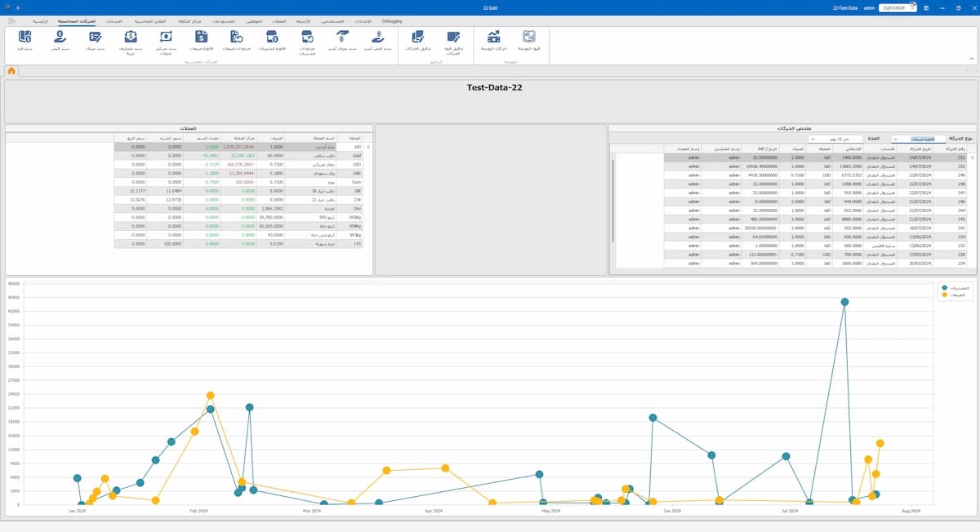Select the Gold currency row
This screenshot has width=980, height=532.
(239, 155)
